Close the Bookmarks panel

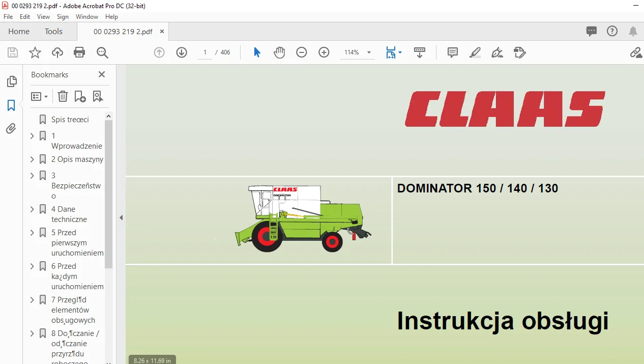click(102, 74)
